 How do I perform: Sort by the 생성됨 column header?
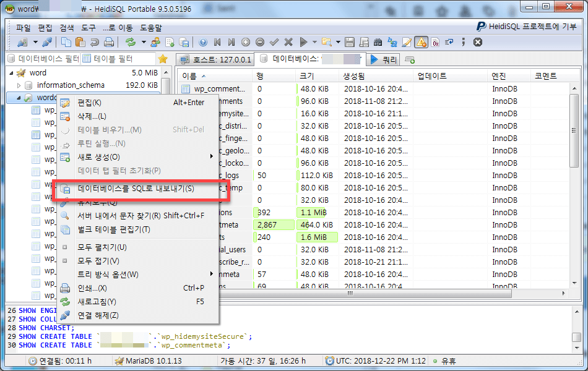point(376,76)
